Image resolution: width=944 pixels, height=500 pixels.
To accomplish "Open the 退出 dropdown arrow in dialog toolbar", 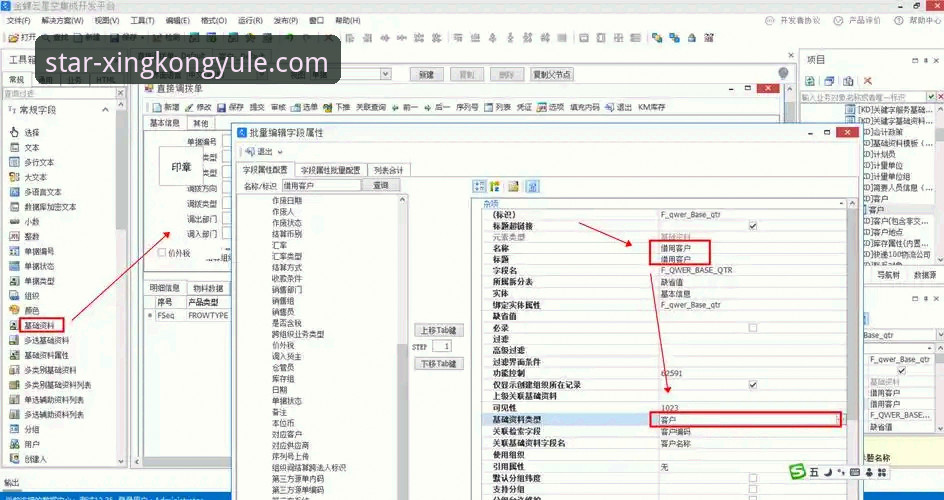I will tap(280, 152).
